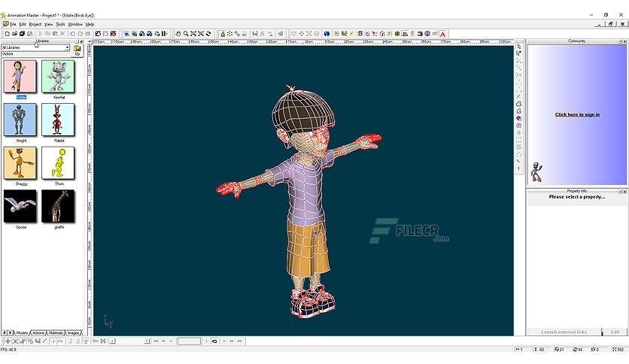Select the giraffe actor thumbnail
The image size is (629, 364).
[58, 207]
